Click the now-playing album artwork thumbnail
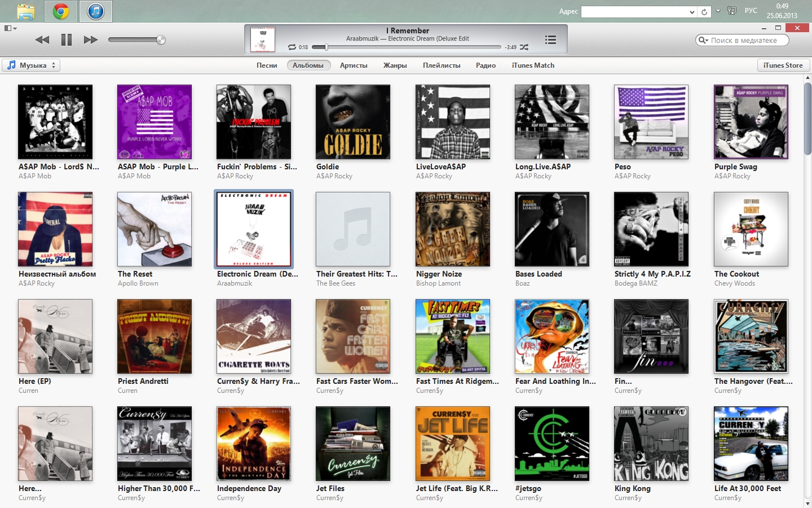812x508 pixels. click(262, 40)
